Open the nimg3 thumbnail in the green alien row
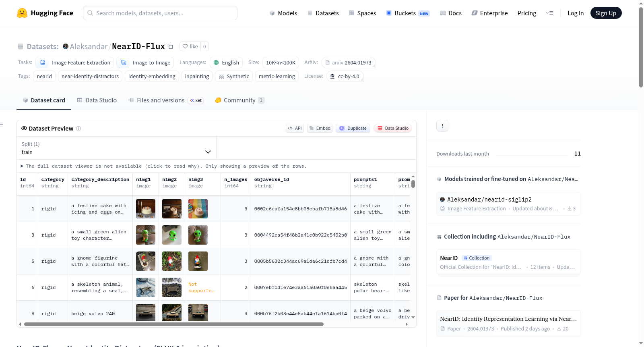This screenshot has width=644, height=347. [x=198, y=235]
